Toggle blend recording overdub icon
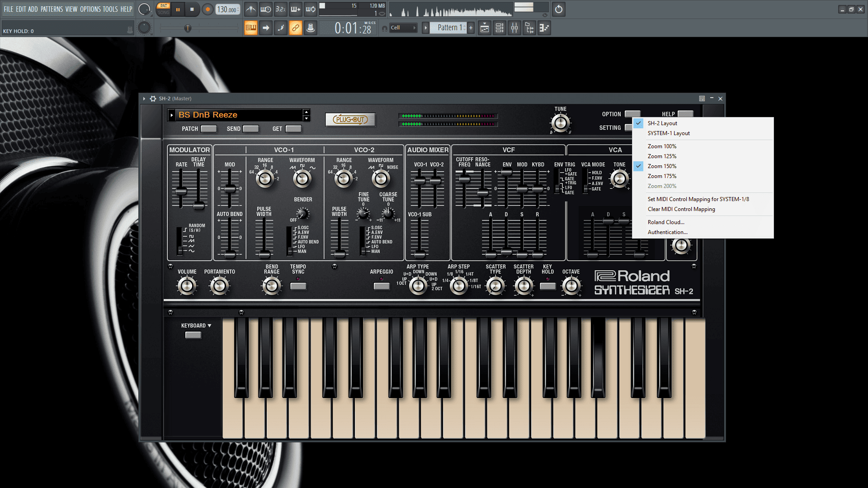 click(296, 9)
